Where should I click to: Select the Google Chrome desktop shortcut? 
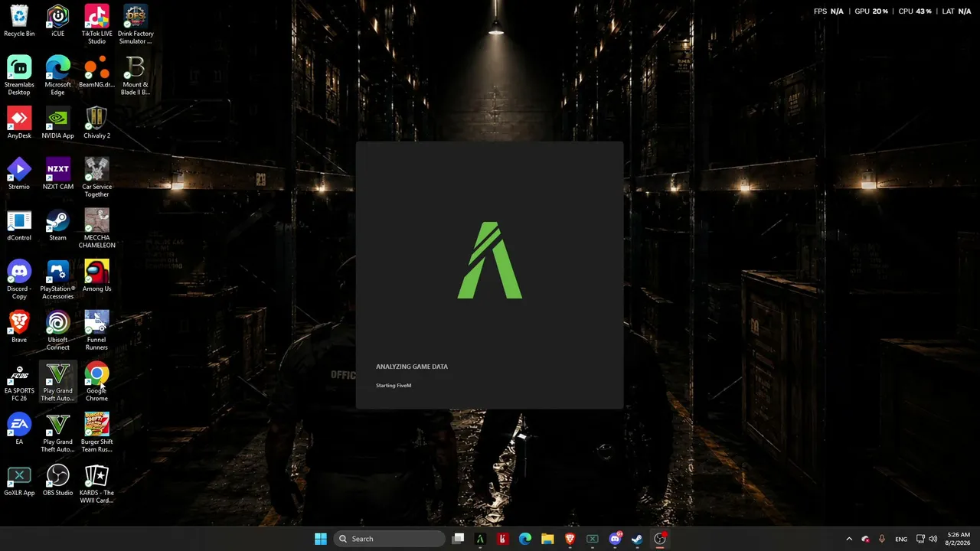[96, 382]
